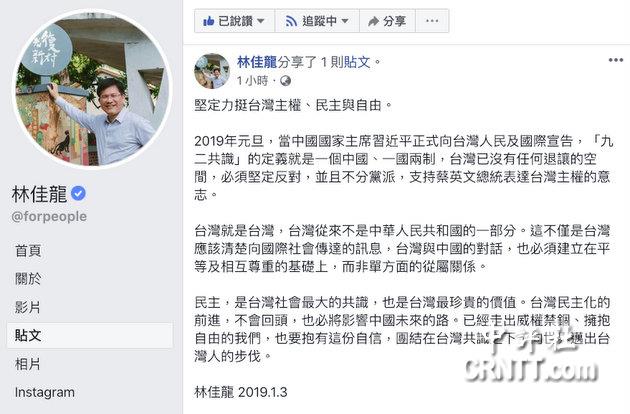Expand the 已說讚 dropdown arrow
The image size is (630, 414).
pos(261,21)
